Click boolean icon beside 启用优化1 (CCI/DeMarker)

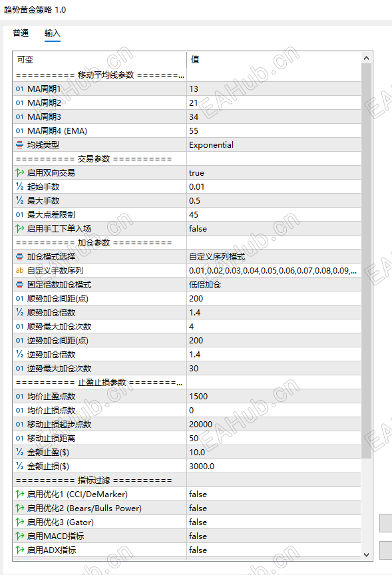(x=19, y=494)
